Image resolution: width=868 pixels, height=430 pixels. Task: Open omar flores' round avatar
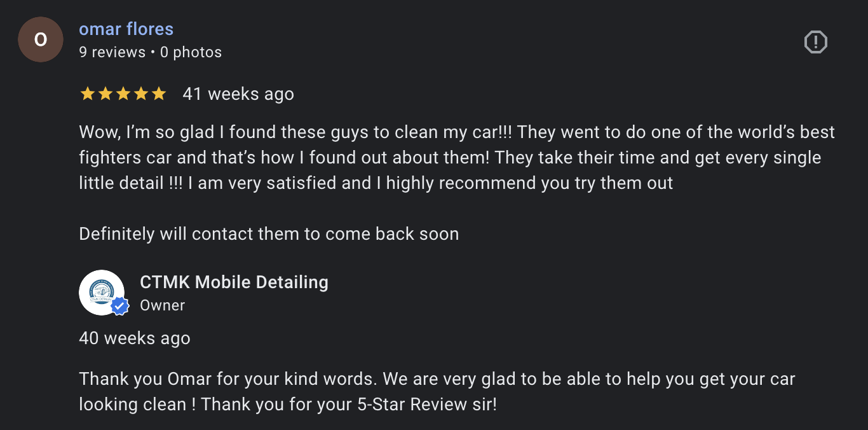[x=41, y=39]
